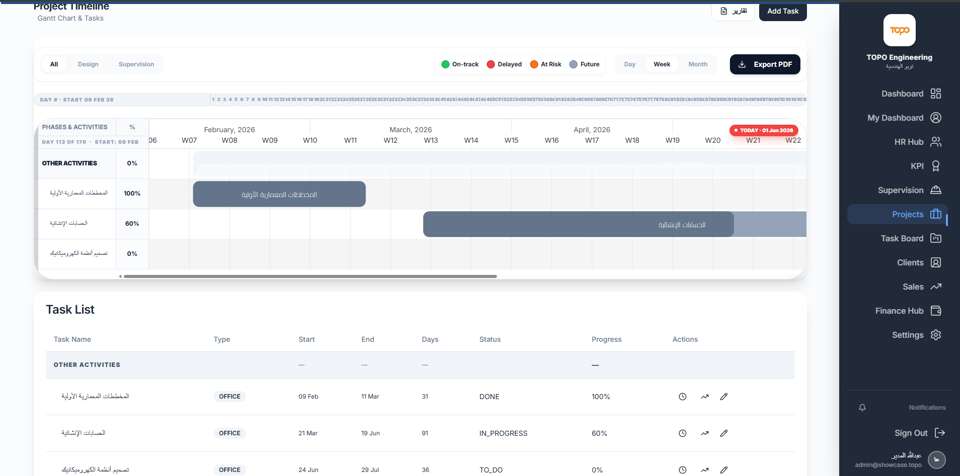
Task: Click history clock icon for TO_DO row
Action: [683, 470]
